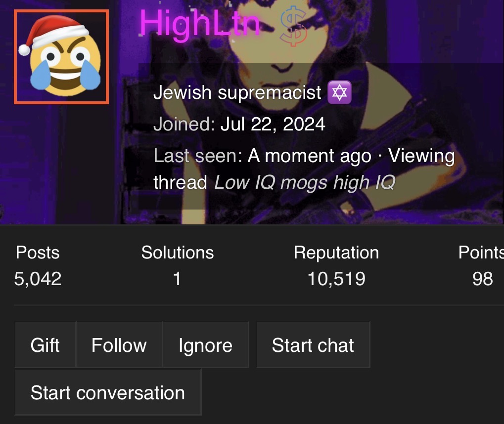Open the Points value 98
Screen dimensions: 504x424
tap(482, 279)
